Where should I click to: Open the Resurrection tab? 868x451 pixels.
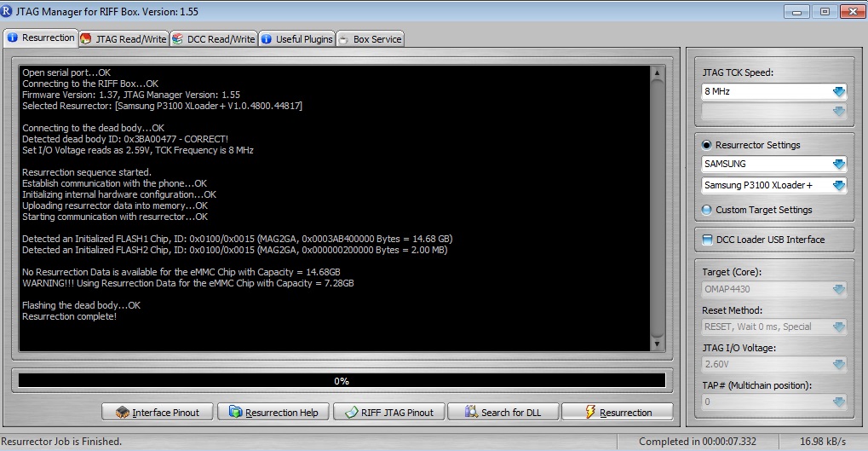pyautogui.click(x=40, y=38)
